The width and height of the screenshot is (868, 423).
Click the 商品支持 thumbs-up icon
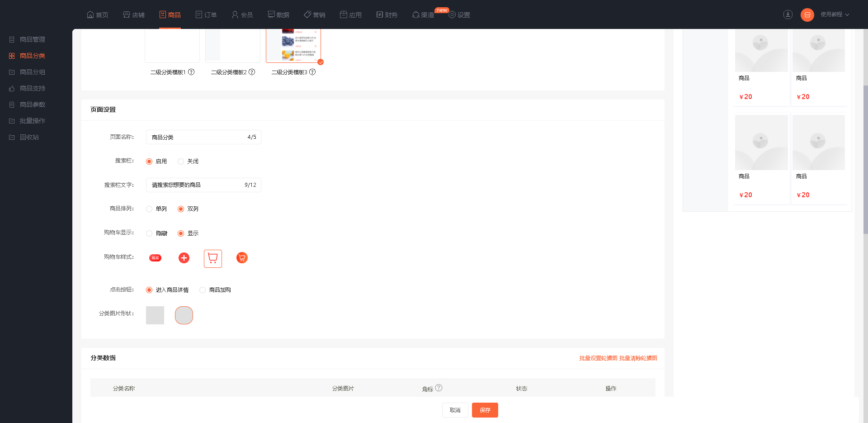click(x=12, y=89)
